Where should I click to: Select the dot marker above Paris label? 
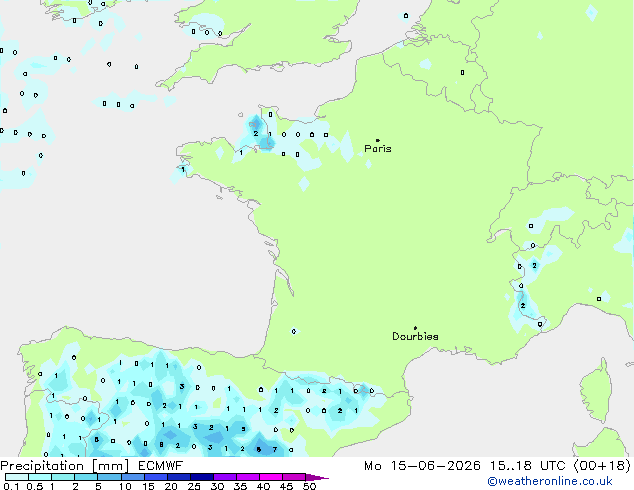pyautogui.click(x=378, y=140)
